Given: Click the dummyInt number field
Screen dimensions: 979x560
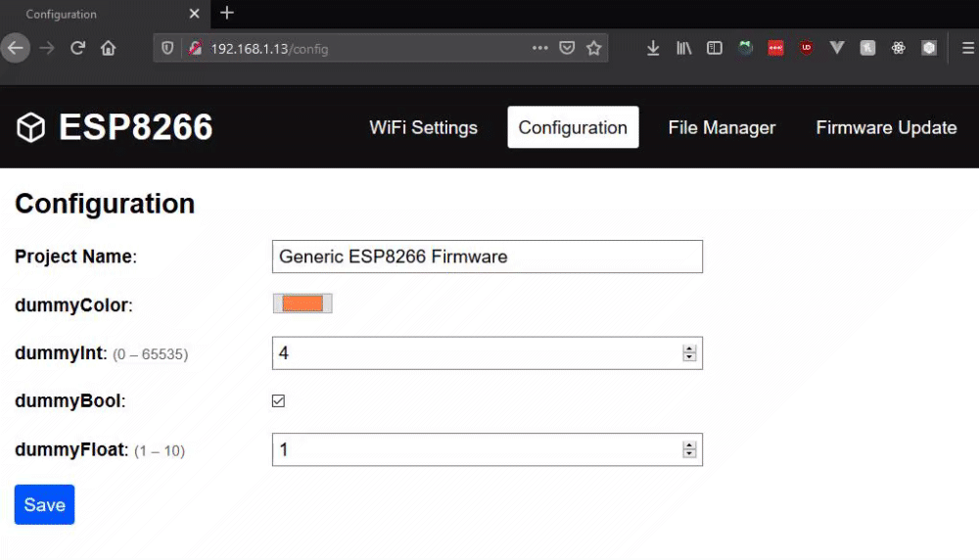Looking at the screenshot, I should pos(487,353).
